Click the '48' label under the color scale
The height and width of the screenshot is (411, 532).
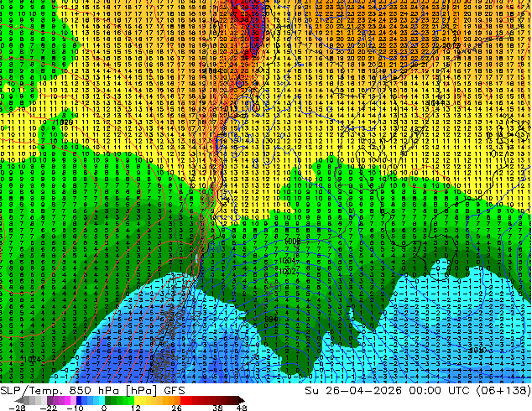click(242, 408)
